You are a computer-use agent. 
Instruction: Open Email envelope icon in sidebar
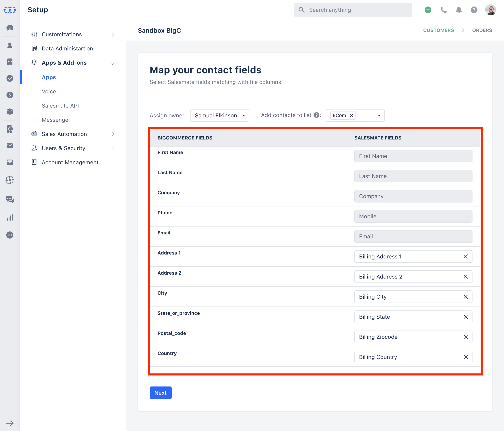(x=10, y=146)
